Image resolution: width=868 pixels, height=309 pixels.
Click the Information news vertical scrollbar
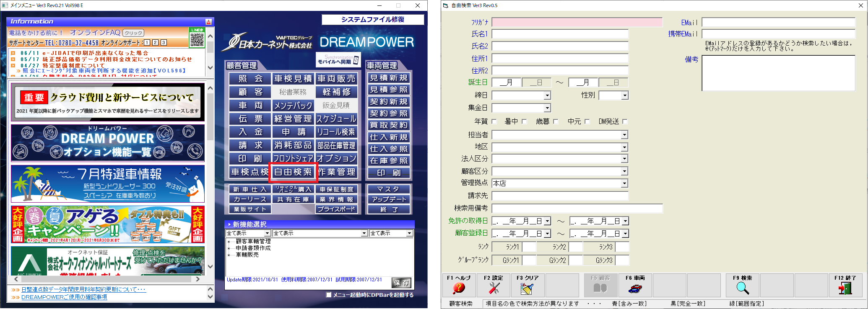coord(210,52)
